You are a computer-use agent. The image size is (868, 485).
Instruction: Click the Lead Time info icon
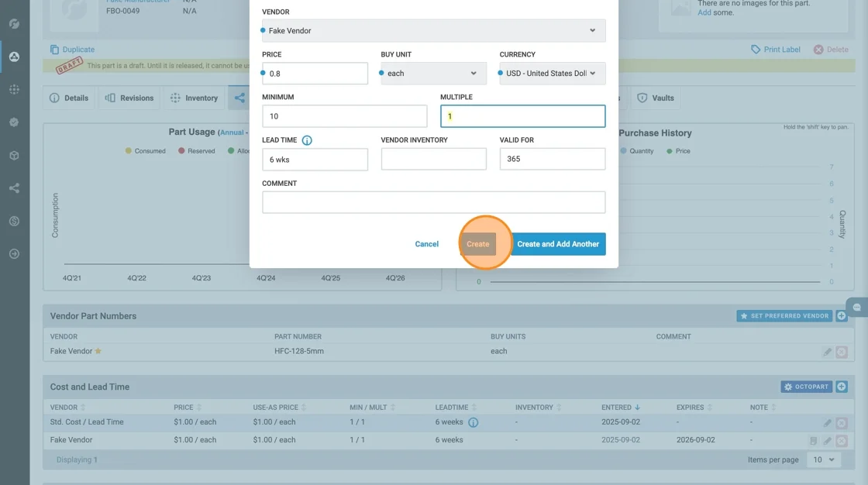tap(307, 141)
